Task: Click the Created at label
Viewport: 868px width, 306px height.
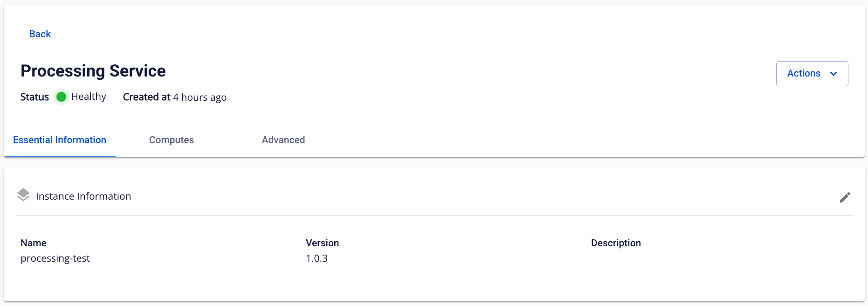Action: coord(147,97)
